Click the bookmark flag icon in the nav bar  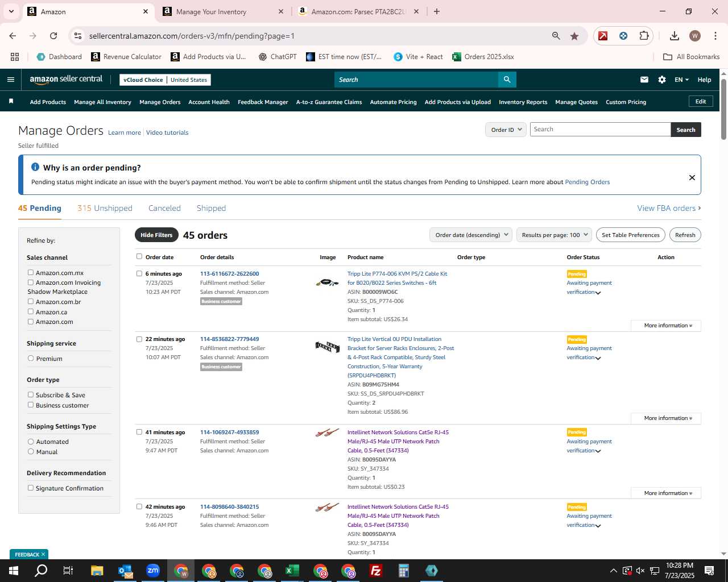[x=11, y=101]
